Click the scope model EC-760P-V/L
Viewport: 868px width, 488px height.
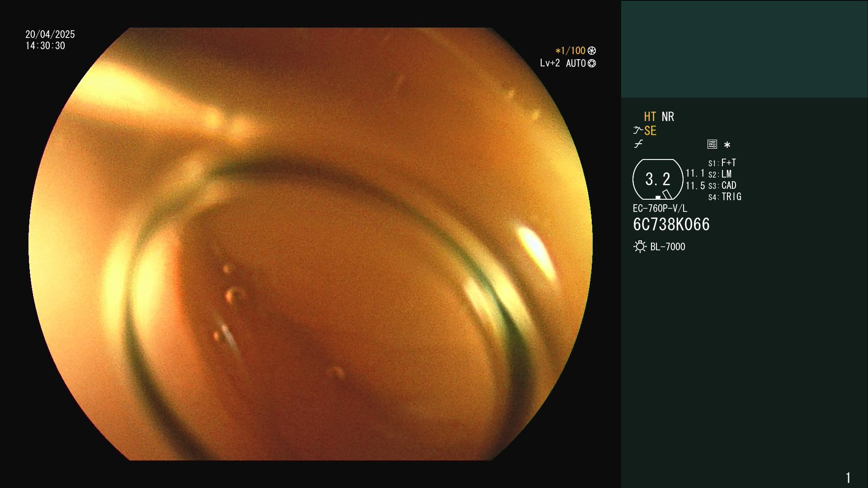coord(660,209)
